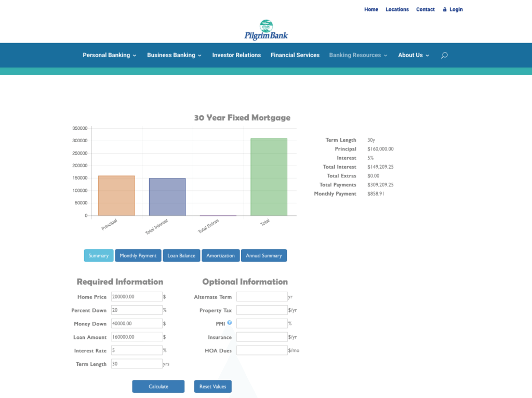Click the Login link with lock icon
This screenshot has width=532, height=398.
[x=453, y=9]
